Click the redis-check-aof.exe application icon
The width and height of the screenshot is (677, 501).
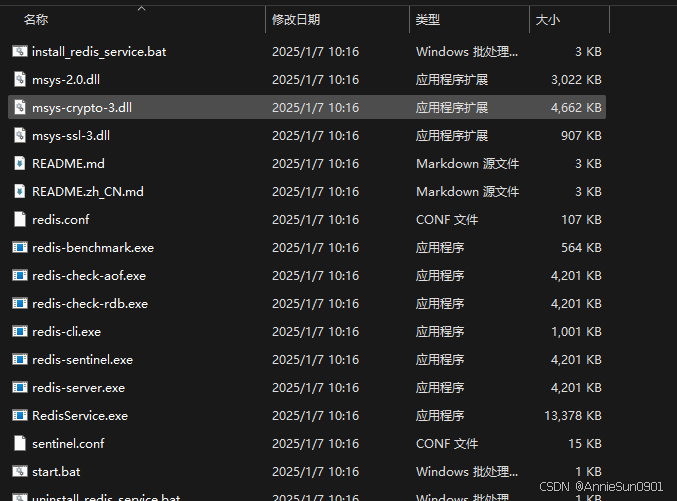point(20,276)
